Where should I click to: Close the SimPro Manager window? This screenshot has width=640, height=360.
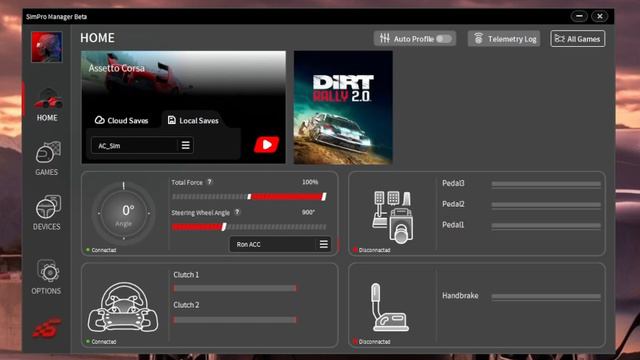pyautogui.click(x=600, y=16)
